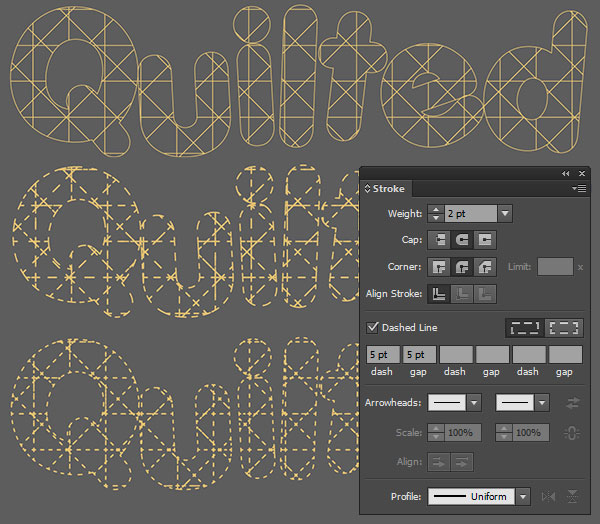Expand the Profile dropdown list
This screenshot has width=600, height=524.
tap(523, 497)
